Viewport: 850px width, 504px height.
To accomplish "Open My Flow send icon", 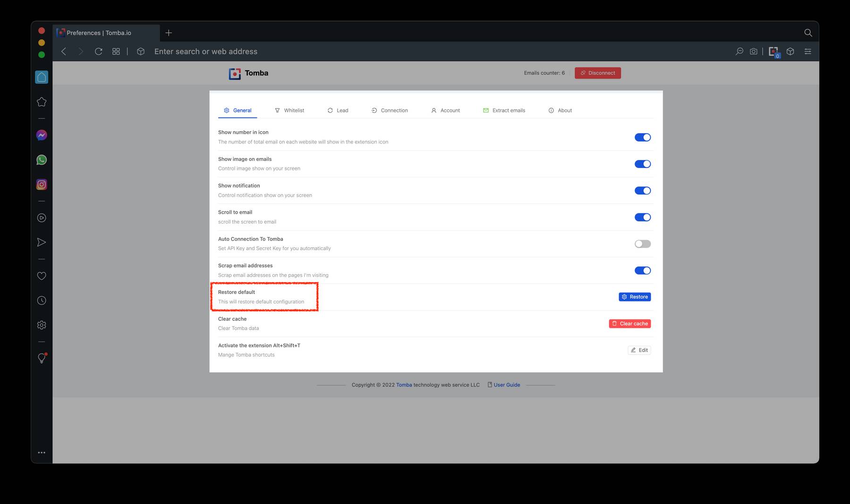I will coord(42,243).
